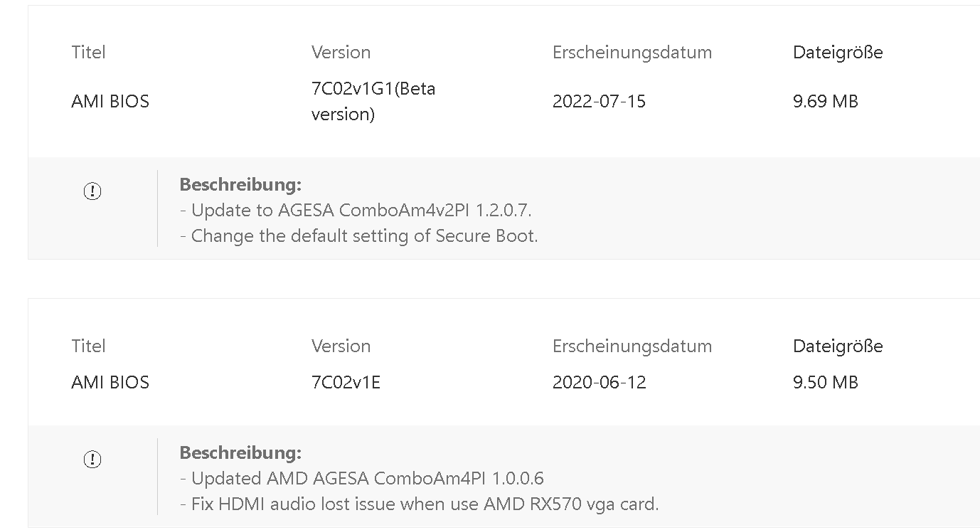Image resolution: width=980 pixels, height=530 pixels.
Task: Click the 9.69 MB file size
Action: (x=825, y=101)
